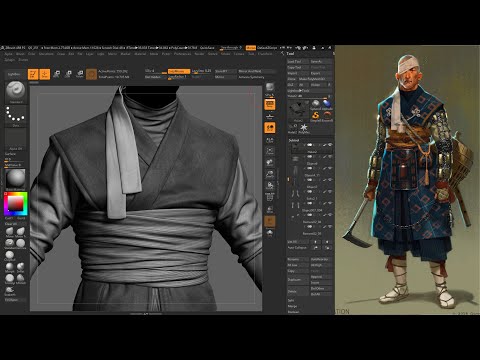Select the AlphaBrush tool thumbnail
480x360 pixels.
[x=327, y=104]
